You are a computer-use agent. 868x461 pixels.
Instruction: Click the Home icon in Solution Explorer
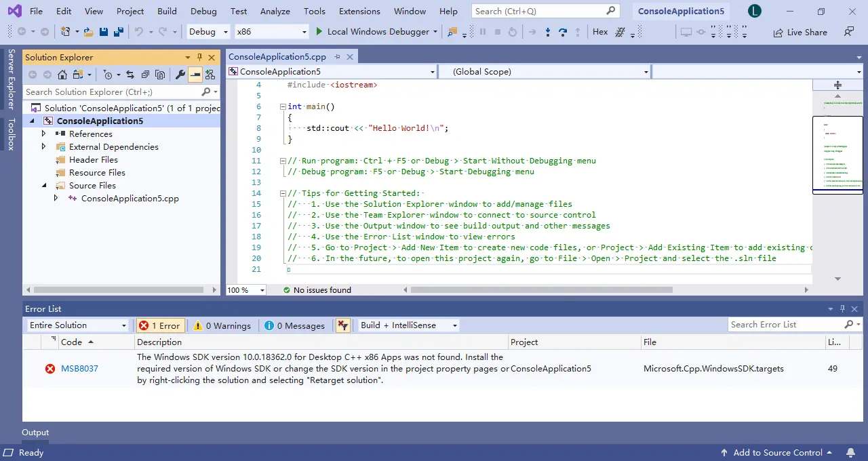click(62, 75)
